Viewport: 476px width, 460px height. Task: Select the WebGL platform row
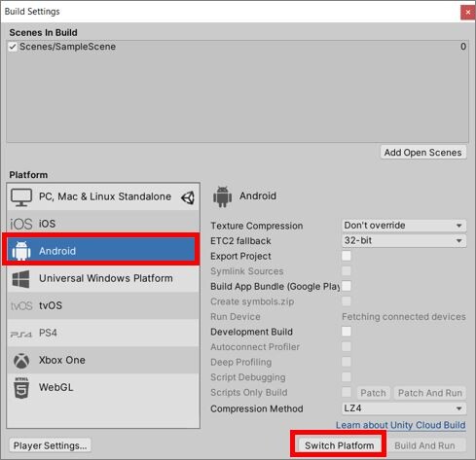[103, 387]
